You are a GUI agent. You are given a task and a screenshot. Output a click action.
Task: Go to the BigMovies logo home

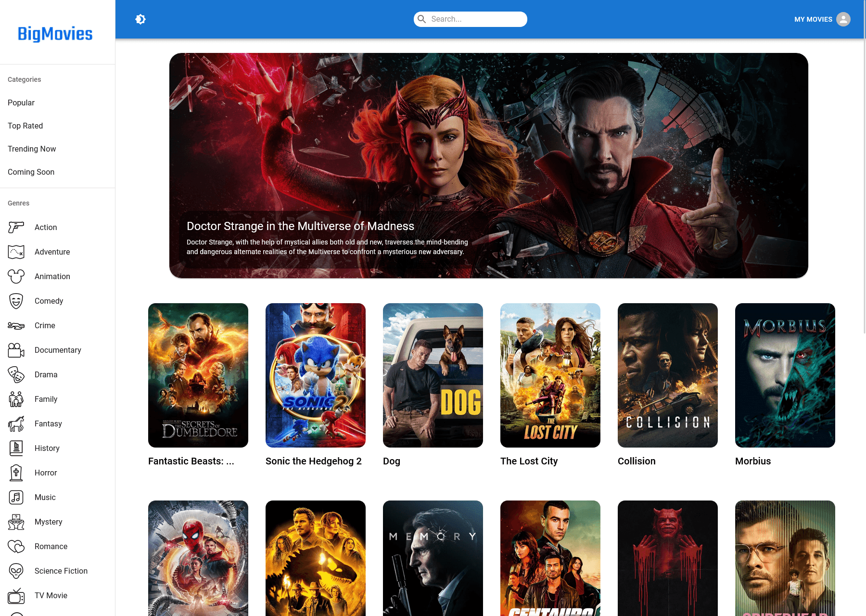click(x=55, y=34)
